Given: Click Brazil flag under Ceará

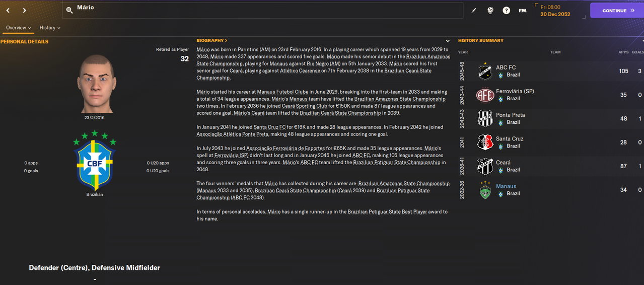Looking at the screenshot, I should coord(500,170).
